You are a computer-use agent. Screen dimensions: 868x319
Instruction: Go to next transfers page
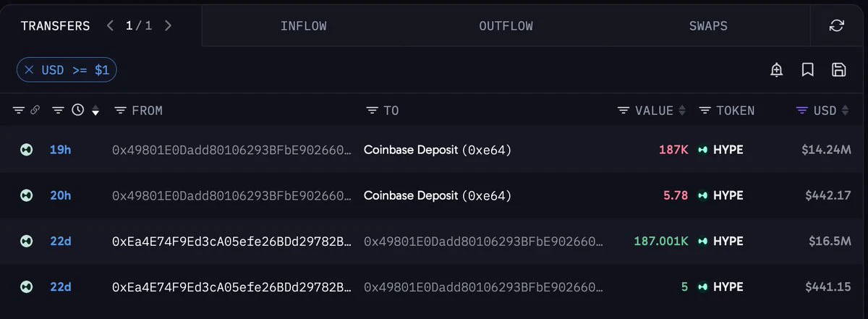[x=168, y=26]
